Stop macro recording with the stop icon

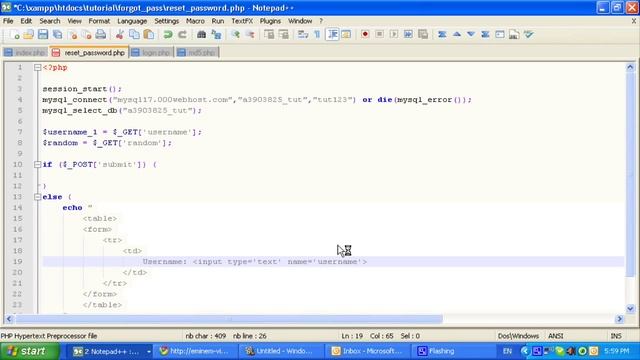(380, 35)
